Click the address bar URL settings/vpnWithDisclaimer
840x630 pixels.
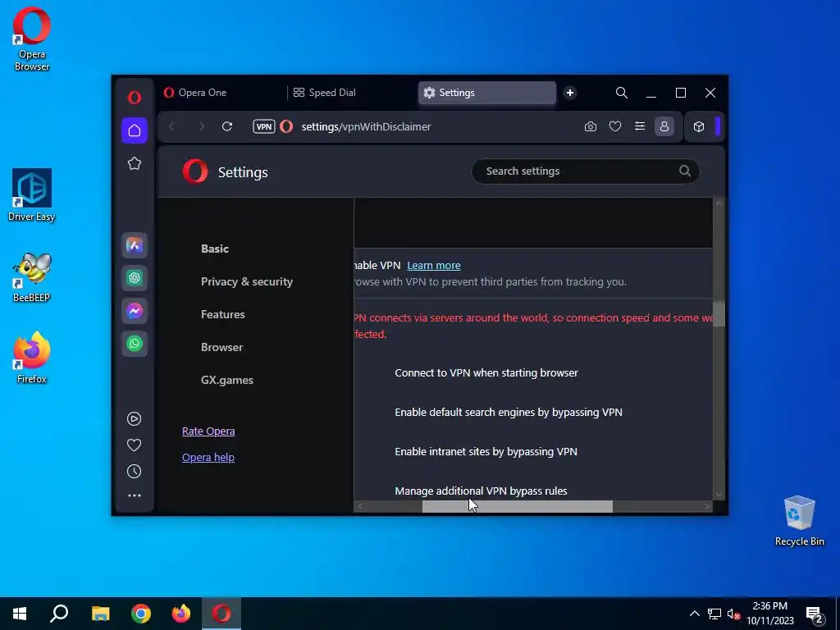click(x=366, y=126)
